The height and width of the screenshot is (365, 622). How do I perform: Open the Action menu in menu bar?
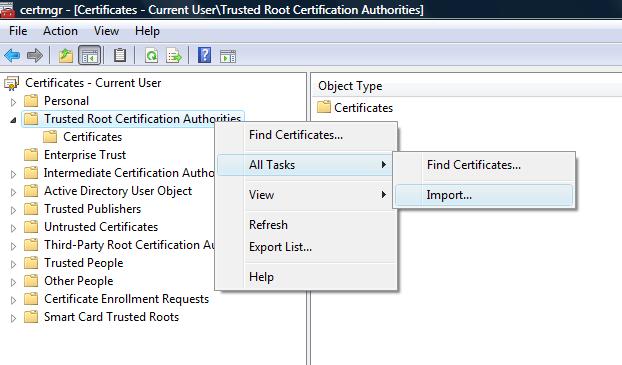[x=60, y=31]
